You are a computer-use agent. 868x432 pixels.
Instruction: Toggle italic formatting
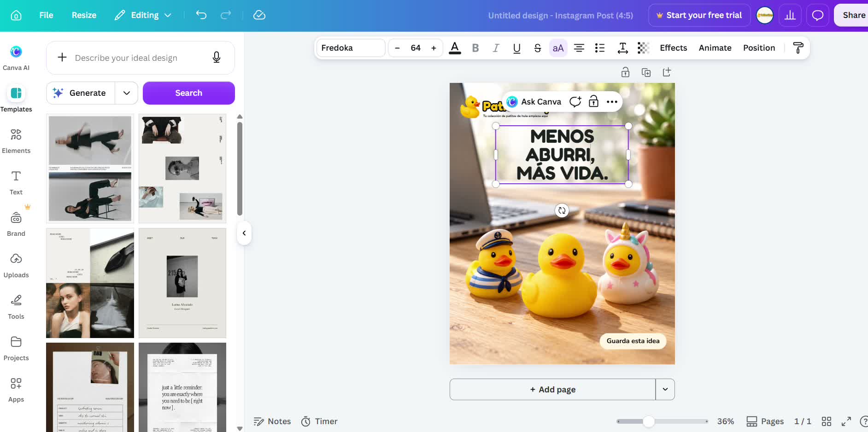[496, 48]
